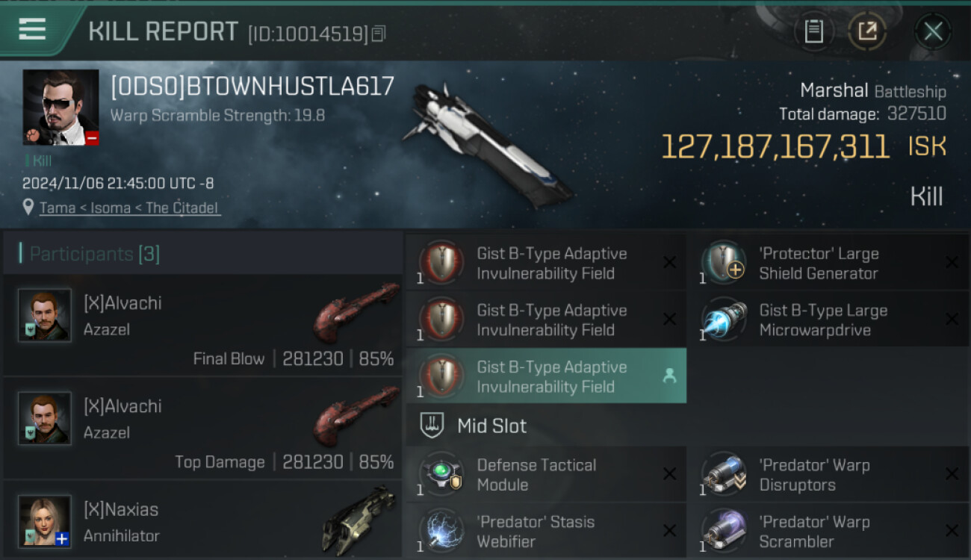This screenshot has height=560, width=971.
Task: Select highlighted Gist B-Type Adaptive Invulnerability Field
Action: click(x=546, y=376)
